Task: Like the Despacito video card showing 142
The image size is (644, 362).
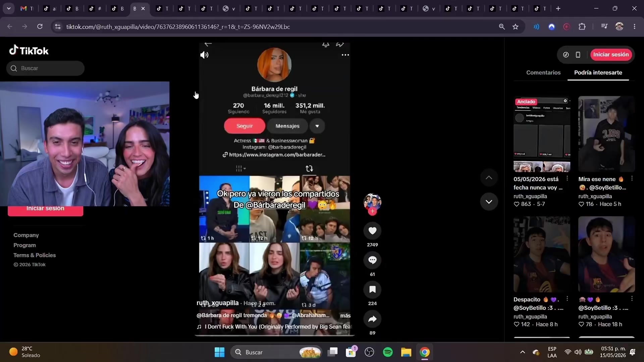Action: click(517, 324)
